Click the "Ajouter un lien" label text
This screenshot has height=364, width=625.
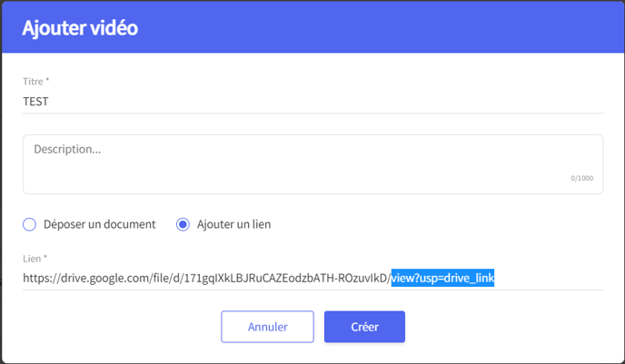tap(234, 224)
